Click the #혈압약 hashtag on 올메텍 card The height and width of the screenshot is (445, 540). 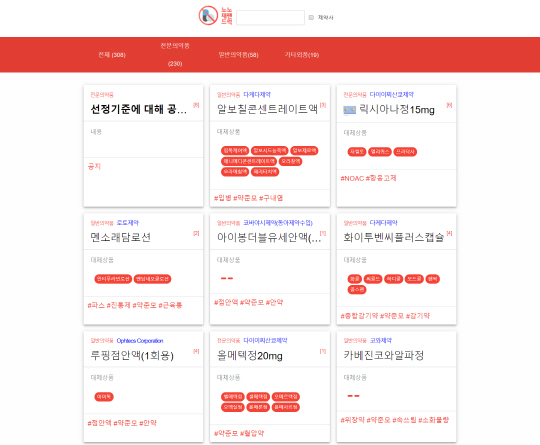click(252, 433)
